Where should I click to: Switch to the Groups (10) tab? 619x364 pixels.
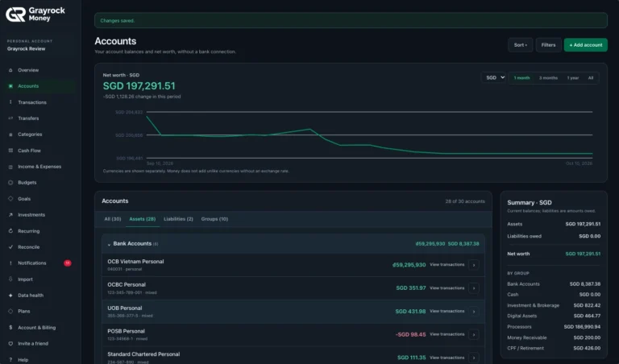(x=214, y=219)
